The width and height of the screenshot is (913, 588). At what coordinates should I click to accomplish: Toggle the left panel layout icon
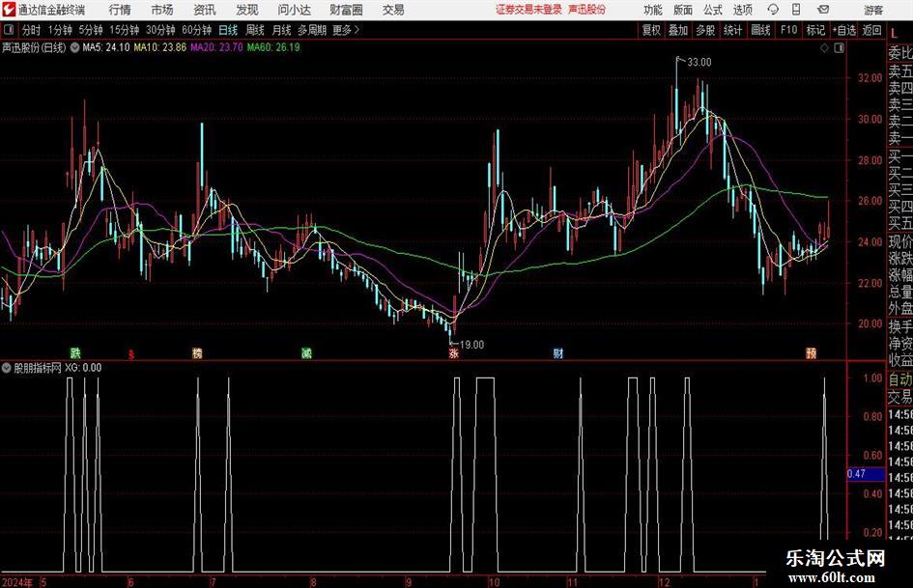[9, 30]
